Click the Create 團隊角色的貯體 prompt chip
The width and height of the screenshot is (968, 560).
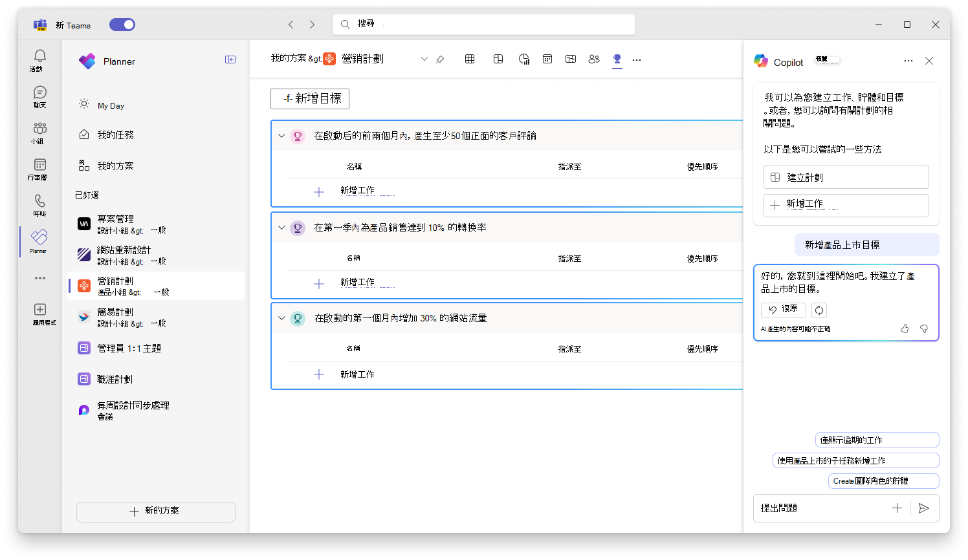884,481
